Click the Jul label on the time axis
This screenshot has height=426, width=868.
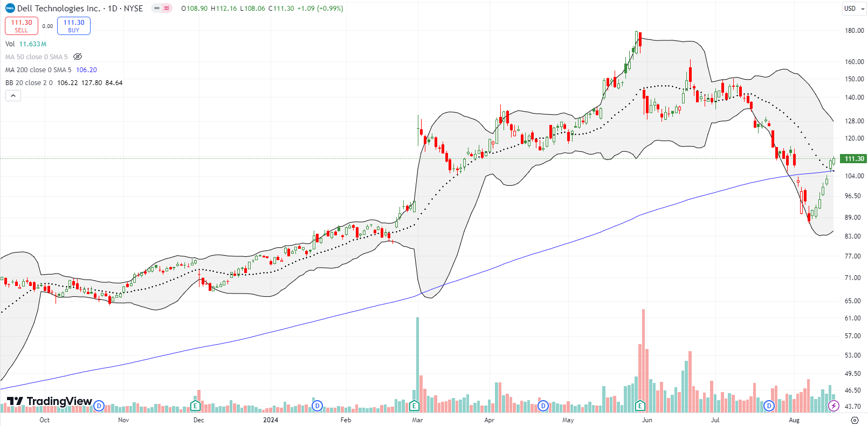click(x=715, y=420)
